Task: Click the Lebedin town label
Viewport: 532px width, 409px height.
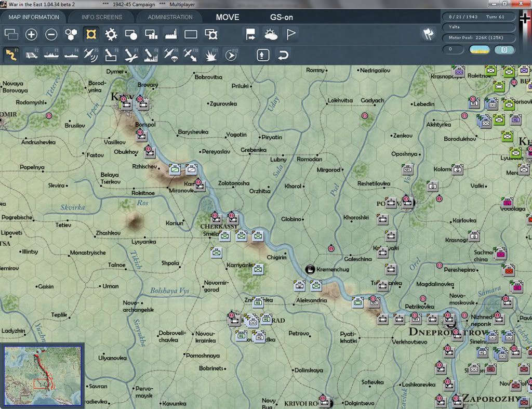Action: [x=424, y=104]
